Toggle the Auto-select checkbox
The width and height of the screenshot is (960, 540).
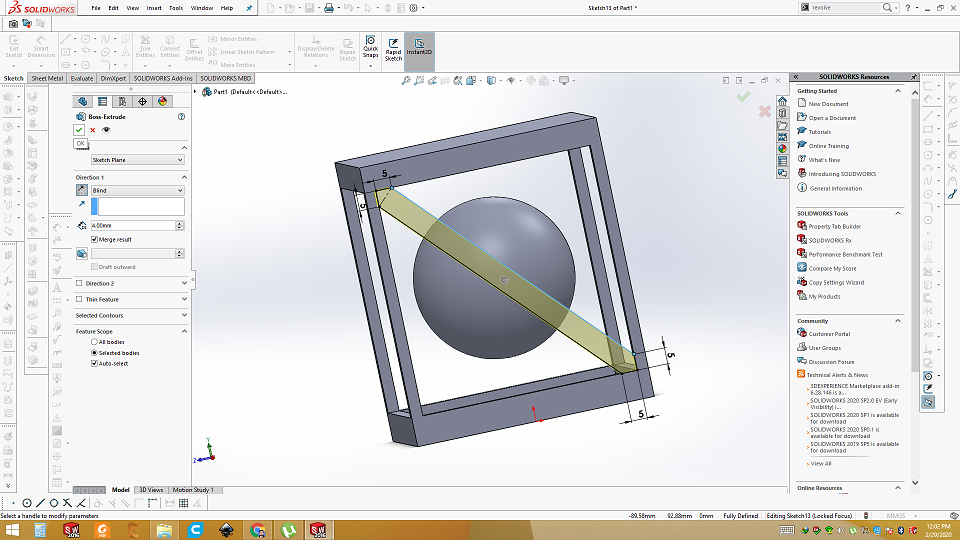(x=94, y=363)
